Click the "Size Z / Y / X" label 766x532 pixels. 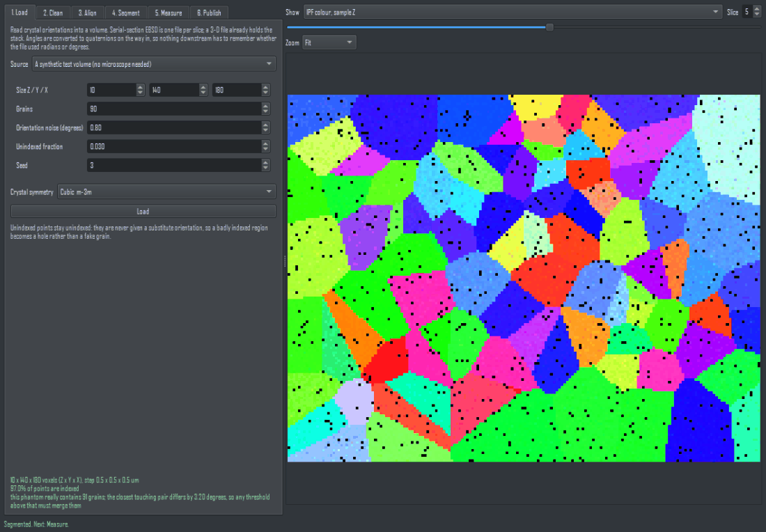[32, 91]
